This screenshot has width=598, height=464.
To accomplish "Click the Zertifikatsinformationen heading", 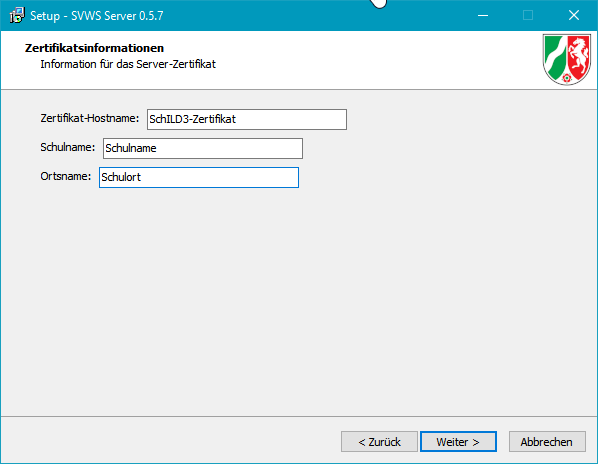I will (94, 48).
